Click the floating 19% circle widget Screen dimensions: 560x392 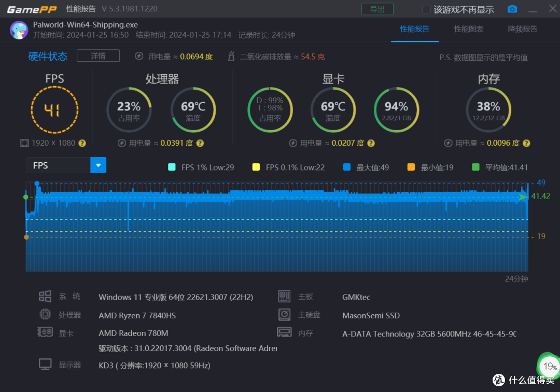[549, 366]
